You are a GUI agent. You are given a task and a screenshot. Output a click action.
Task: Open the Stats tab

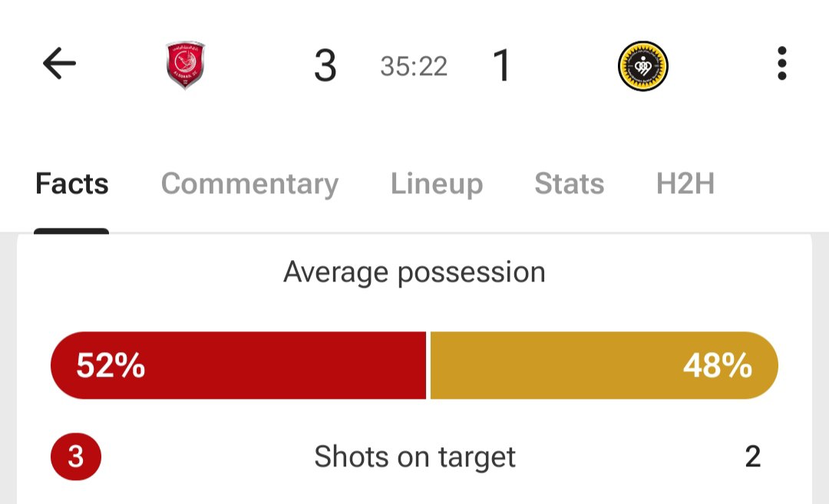pos(570,184)
